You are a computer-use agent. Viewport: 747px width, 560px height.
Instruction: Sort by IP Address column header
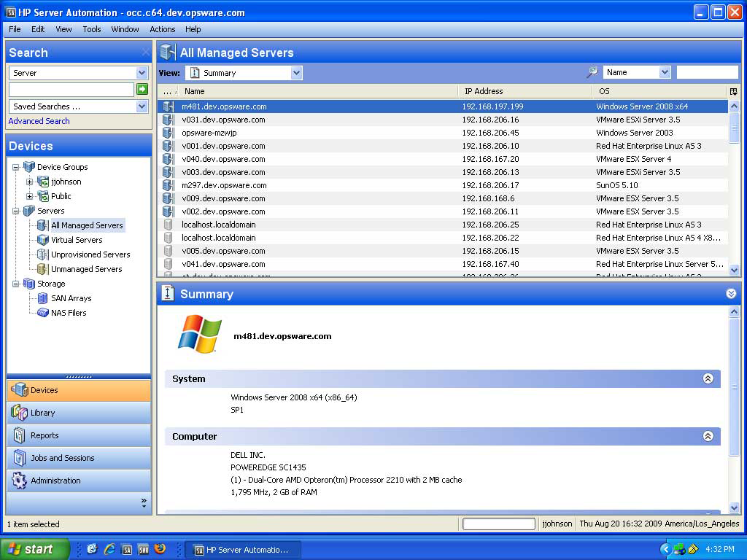tap(525, 91)
